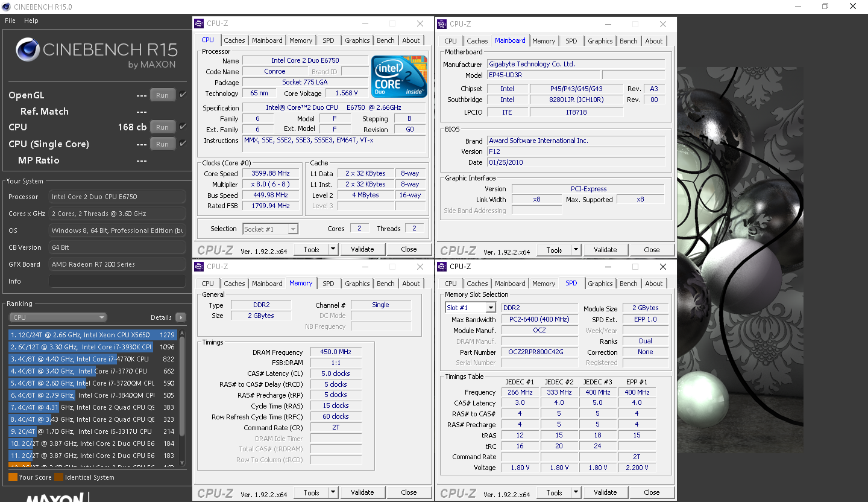Click the CPU-Z icon of the Mainboard window
This screenshot has width=868, height=502.
coord(442,24)
